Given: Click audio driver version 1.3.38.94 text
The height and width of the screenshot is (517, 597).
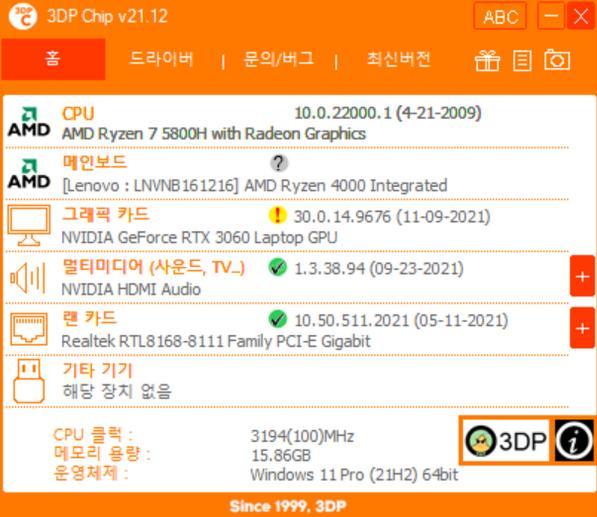Looking at the screenshot, I should [x=379, y=268].
